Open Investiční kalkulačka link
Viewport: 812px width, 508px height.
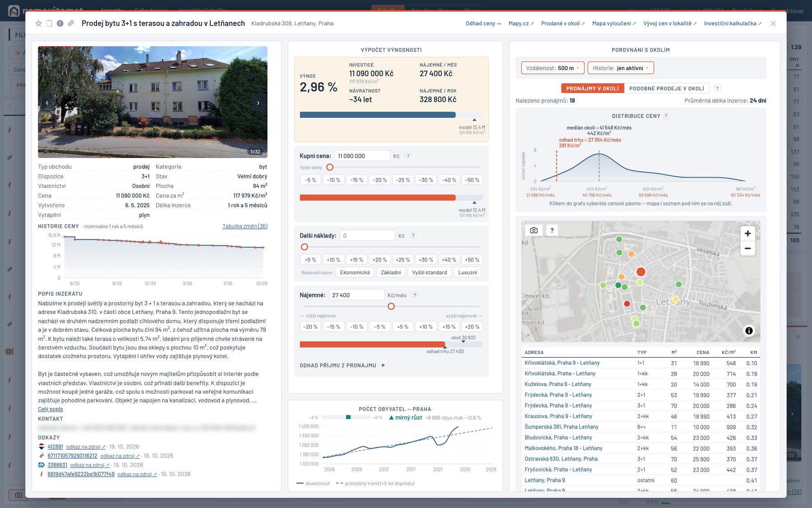pos(733,23)
